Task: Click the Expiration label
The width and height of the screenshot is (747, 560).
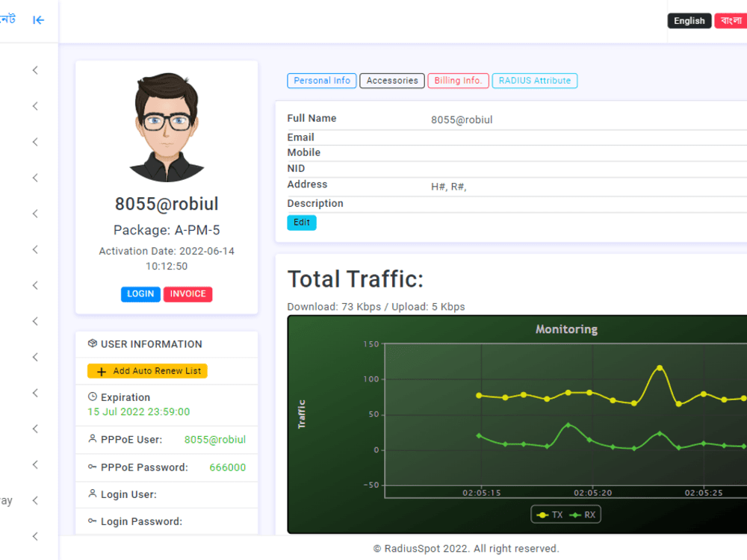Action: [125, 398]
